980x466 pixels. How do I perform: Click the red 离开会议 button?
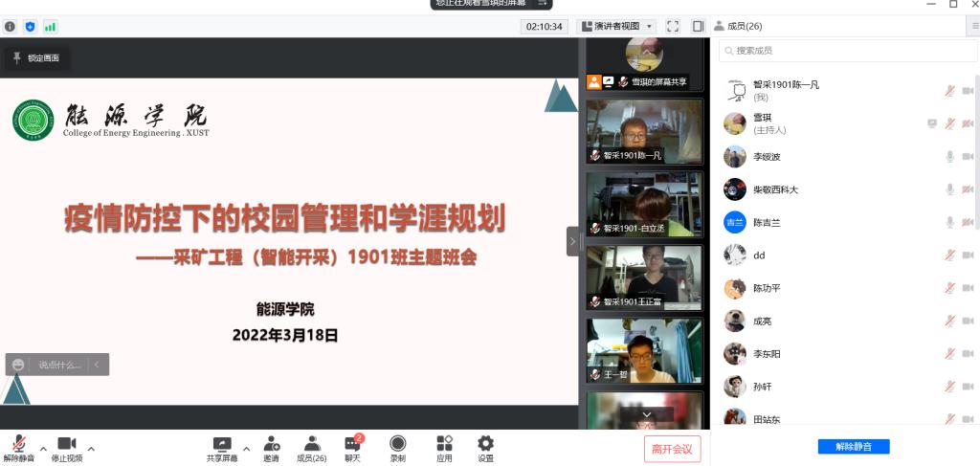point(672,449)
